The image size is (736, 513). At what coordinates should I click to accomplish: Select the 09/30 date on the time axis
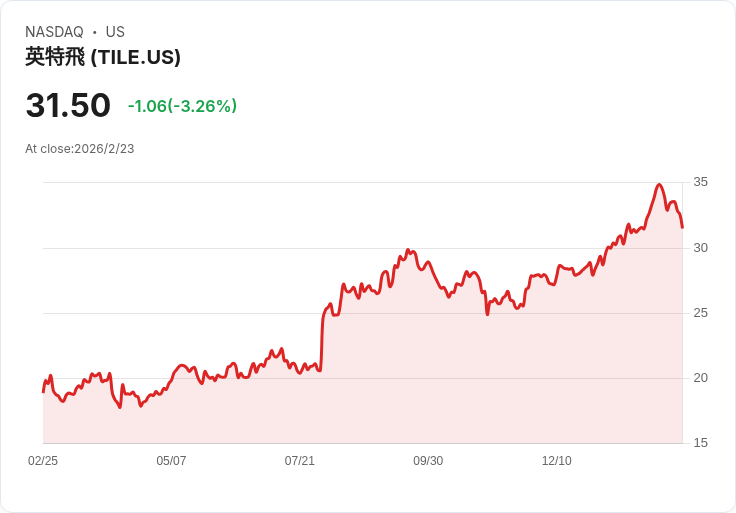[x=428, y=461]
